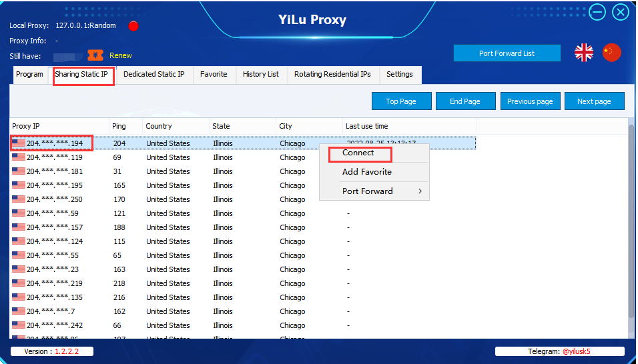Image resolution: width=638 pixels, height=364 pixels.
Task: Go to Next page
Action: [594, 101]
